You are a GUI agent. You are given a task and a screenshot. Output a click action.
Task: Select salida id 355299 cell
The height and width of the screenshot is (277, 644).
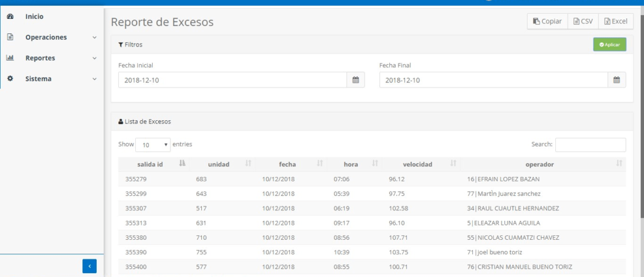click(136, 193)
